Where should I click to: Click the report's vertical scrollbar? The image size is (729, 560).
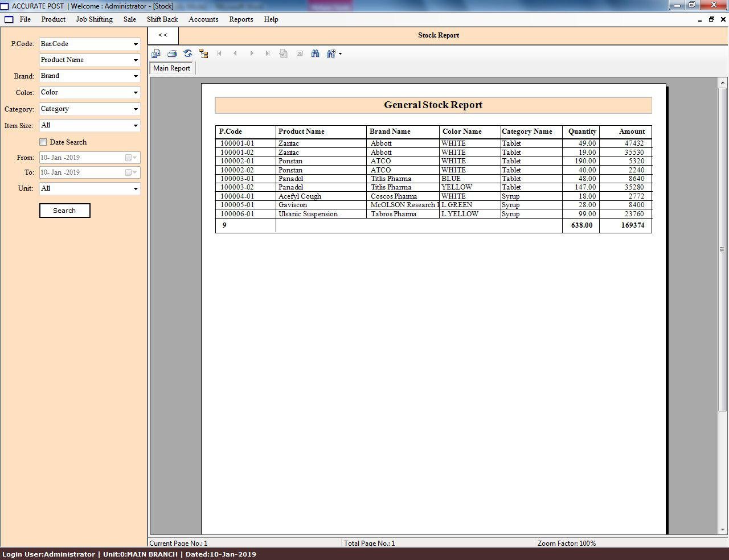point(722,249)
